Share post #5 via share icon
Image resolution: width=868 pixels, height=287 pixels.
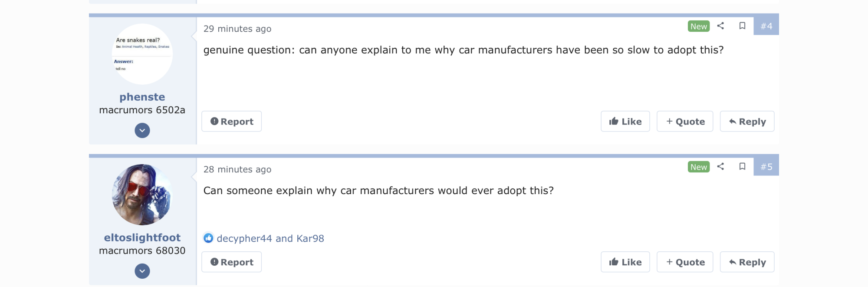[720, 167]
